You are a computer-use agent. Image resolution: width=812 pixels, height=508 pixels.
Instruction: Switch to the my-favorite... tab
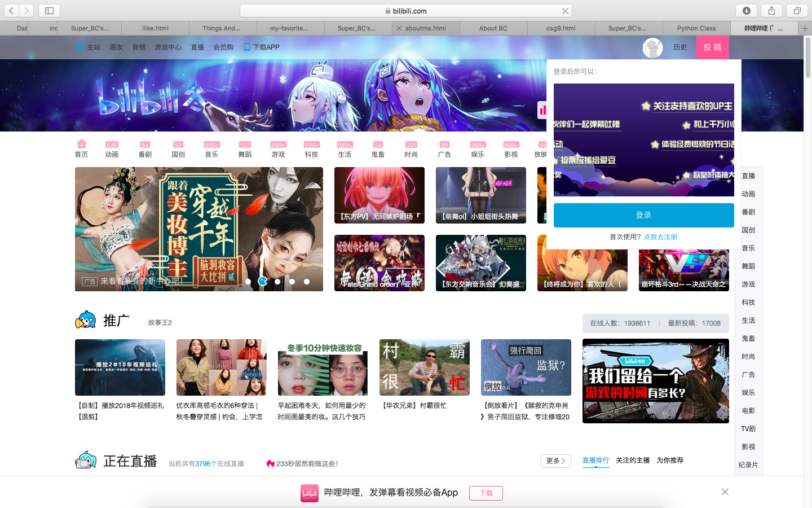(x=289, y=28)
